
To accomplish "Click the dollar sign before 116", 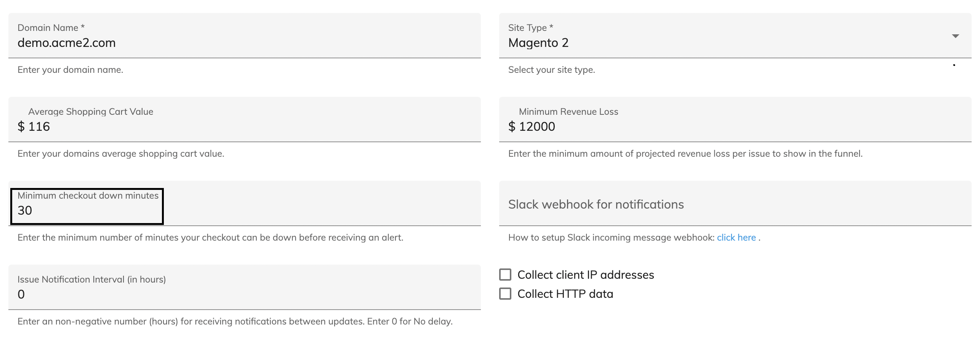I will [21, 127].
